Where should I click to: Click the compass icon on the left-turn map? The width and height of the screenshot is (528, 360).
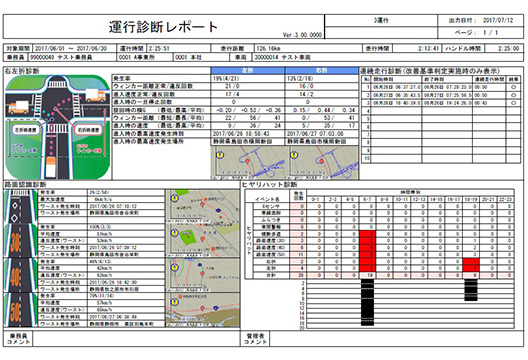[220, 155]
